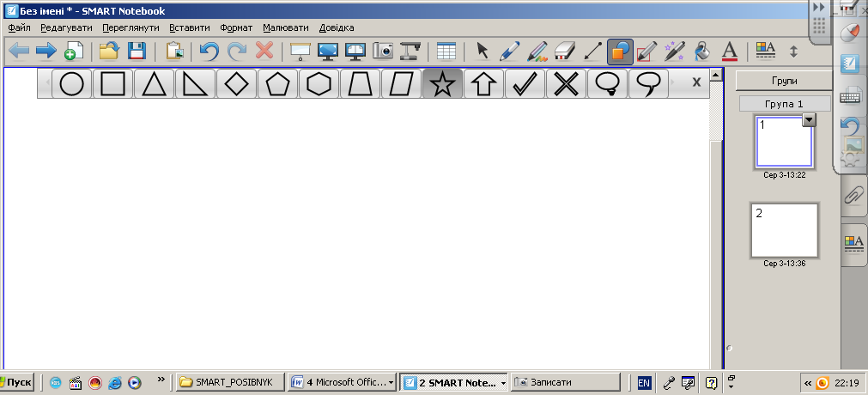Viewport: 868px width, 395px height.
Task: Choose the circle shape
Action: [x=72, y=84]
